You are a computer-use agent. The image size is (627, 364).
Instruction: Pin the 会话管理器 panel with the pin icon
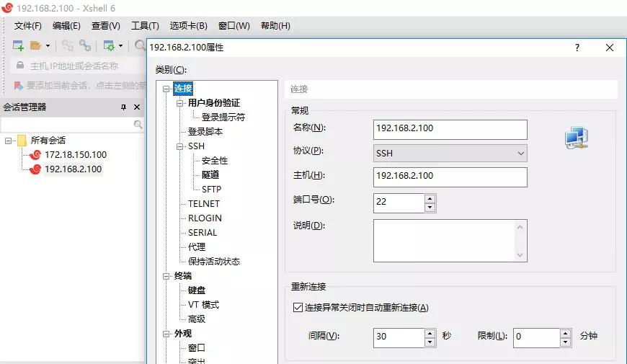(123, 107)
